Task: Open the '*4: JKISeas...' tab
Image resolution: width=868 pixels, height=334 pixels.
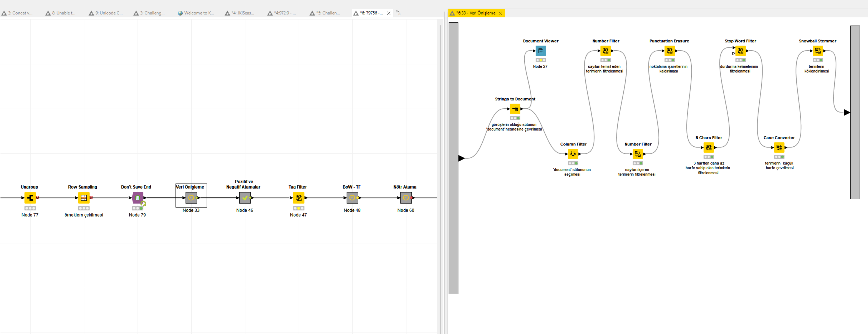Action: (x=240, y=13)
